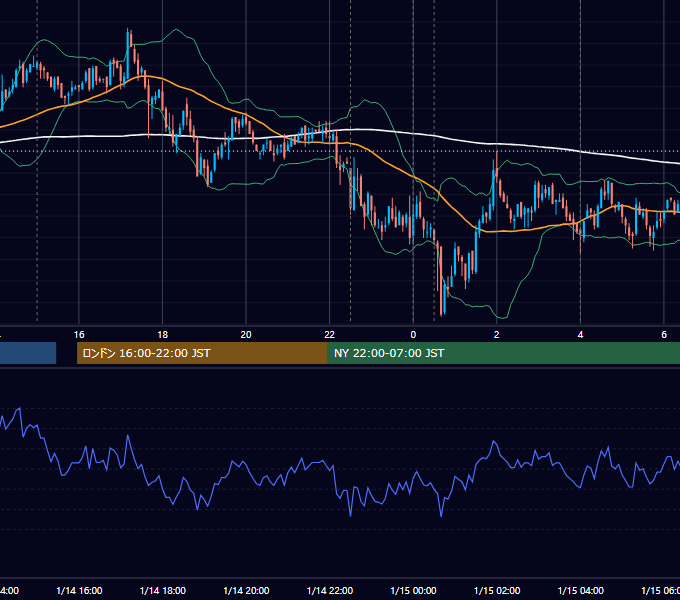Click the hour label 18 under chart

[163, 335]
